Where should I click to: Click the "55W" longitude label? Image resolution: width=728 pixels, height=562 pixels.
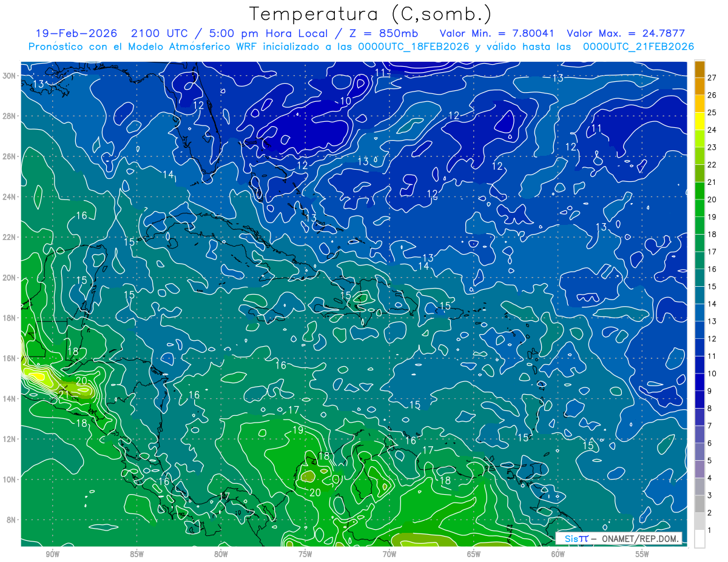(x=642, y=554)
